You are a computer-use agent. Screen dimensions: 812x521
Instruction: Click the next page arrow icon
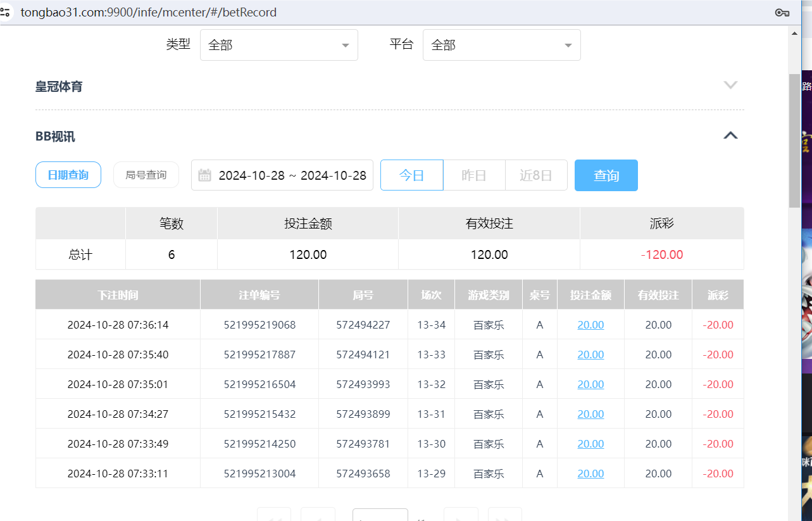[x=461, y=517]
